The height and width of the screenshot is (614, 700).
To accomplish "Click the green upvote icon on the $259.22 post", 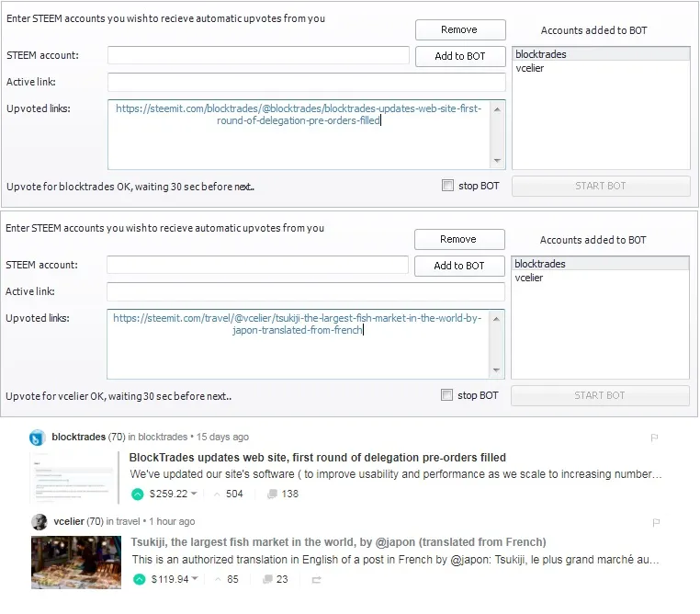I will tap(138, 494).
